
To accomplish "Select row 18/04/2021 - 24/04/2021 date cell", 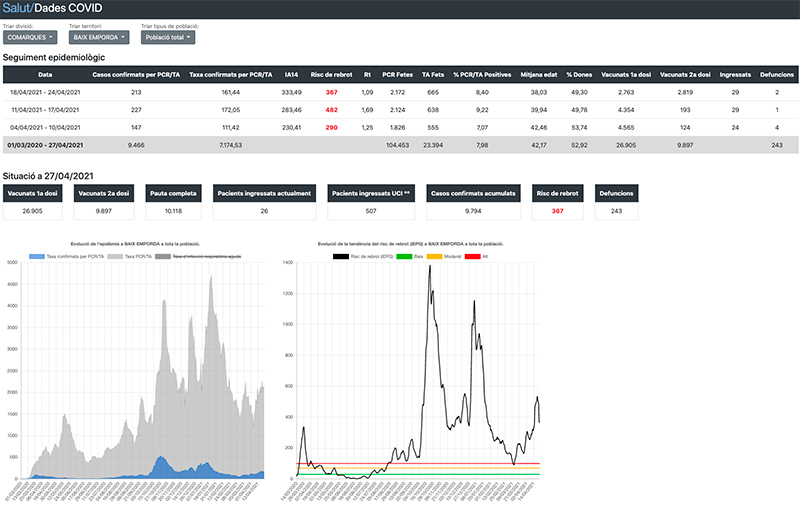I will coord(45,92).
